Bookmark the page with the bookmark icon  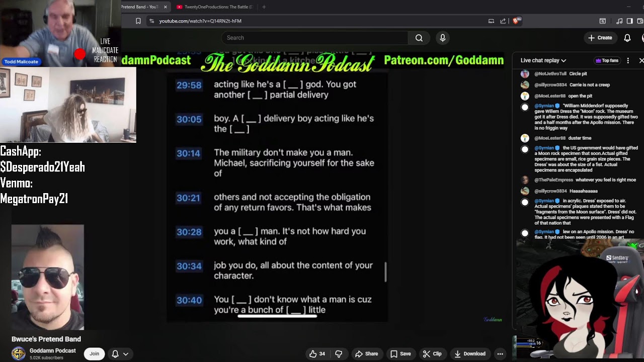pos(138,21)
